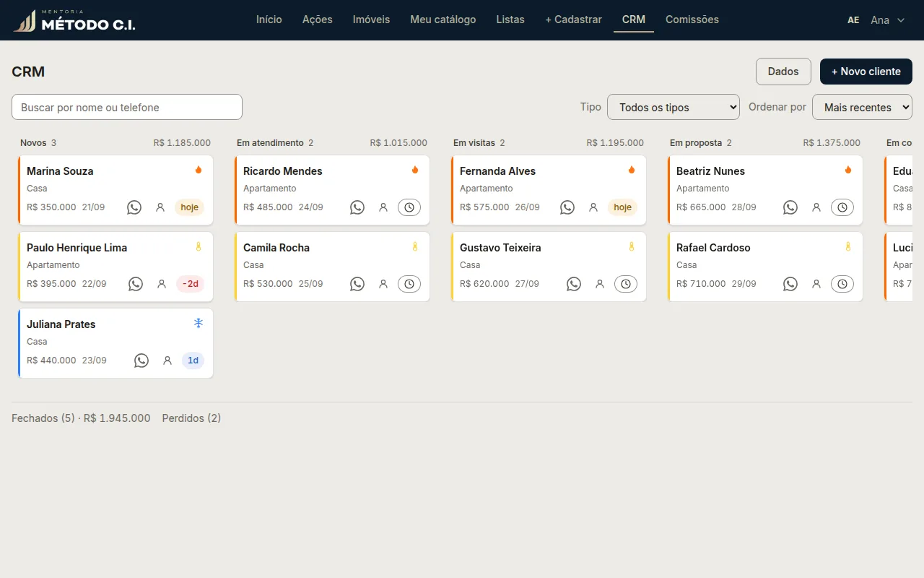The height and width of the screenshot is (578, 924).
Task: Focus the 'Buscar por nome ou telefone' field
Action: (127, 107)
